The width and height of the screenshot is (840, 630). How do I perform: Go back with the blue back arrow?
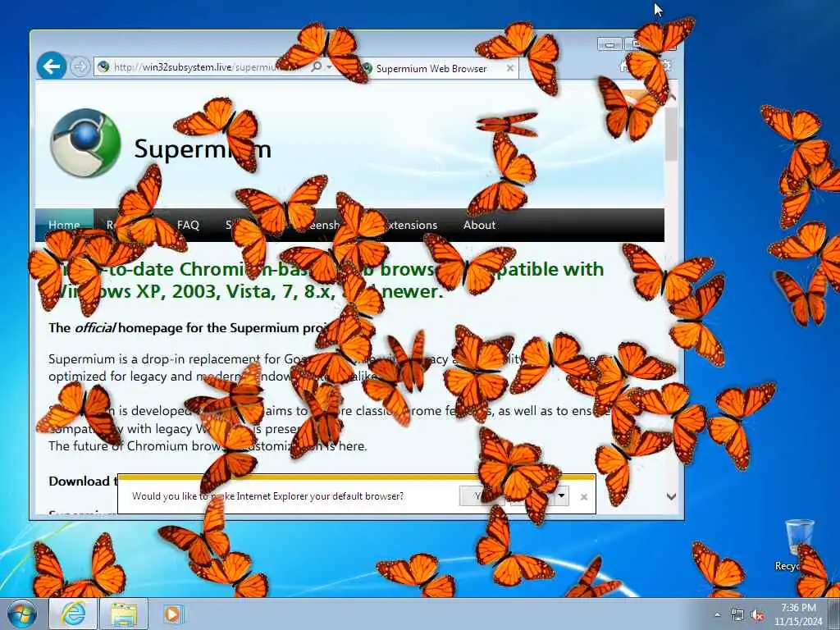coord(52,66)
